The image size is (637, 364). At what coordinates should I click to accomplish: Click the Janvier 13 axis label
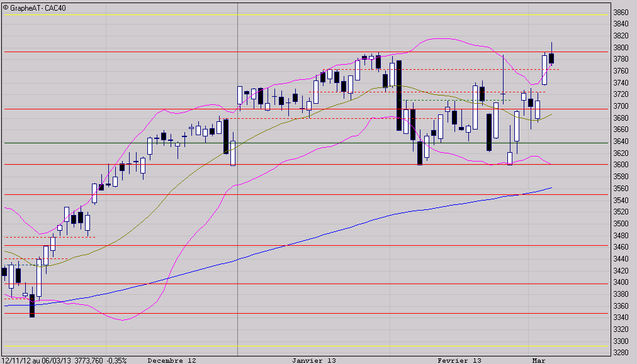314,360
